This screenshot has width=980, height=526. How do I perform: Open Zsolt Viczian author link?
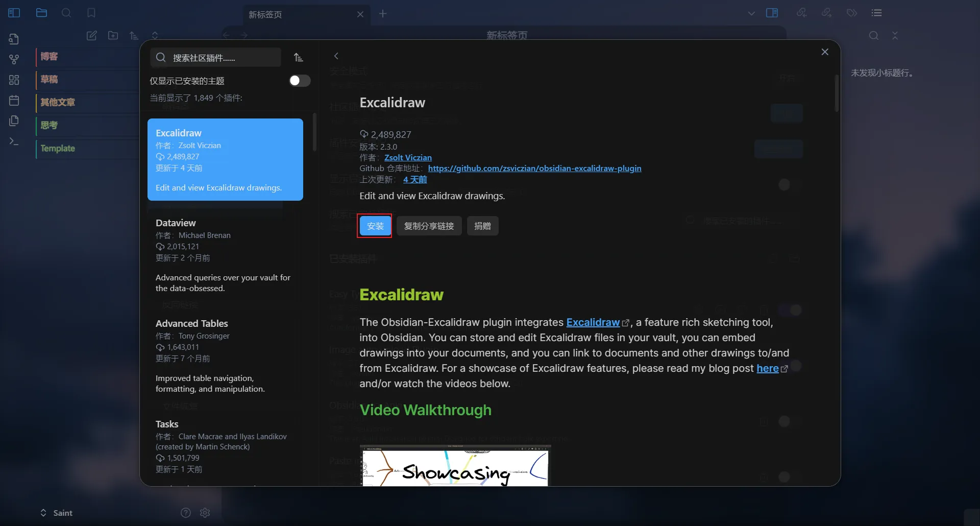[x=408, y=157]
